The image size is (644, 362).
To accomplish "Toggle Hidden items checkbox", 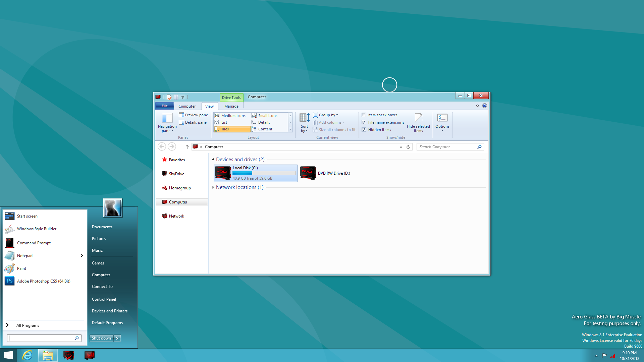I will pyautogui.click(x=364, y=130).
